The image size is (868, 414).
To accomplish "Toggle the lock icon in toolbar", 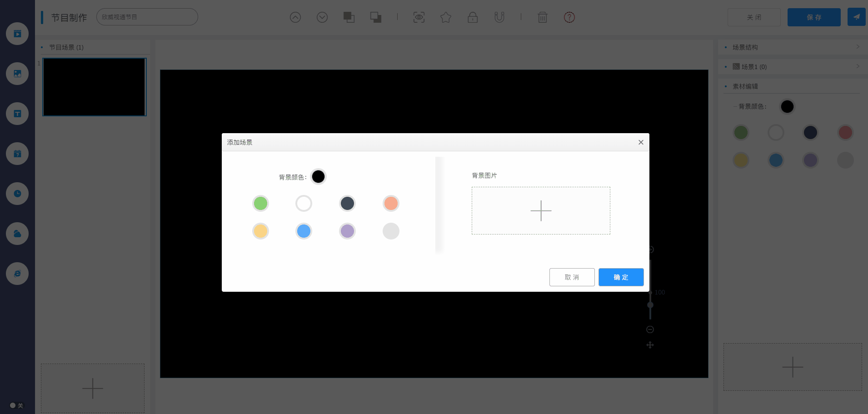I will (473, 17).
